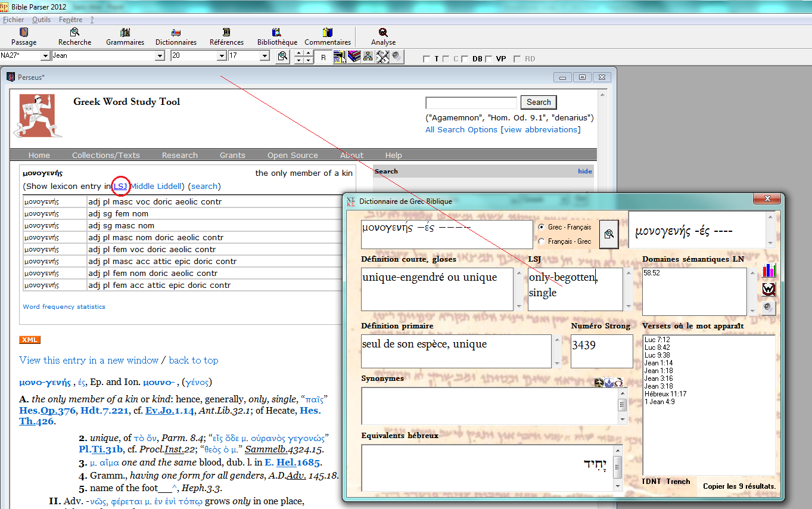This screenshot has width=812, height=509.
Task: Open the Fichier menu
Action: click(x=13, y=20)
